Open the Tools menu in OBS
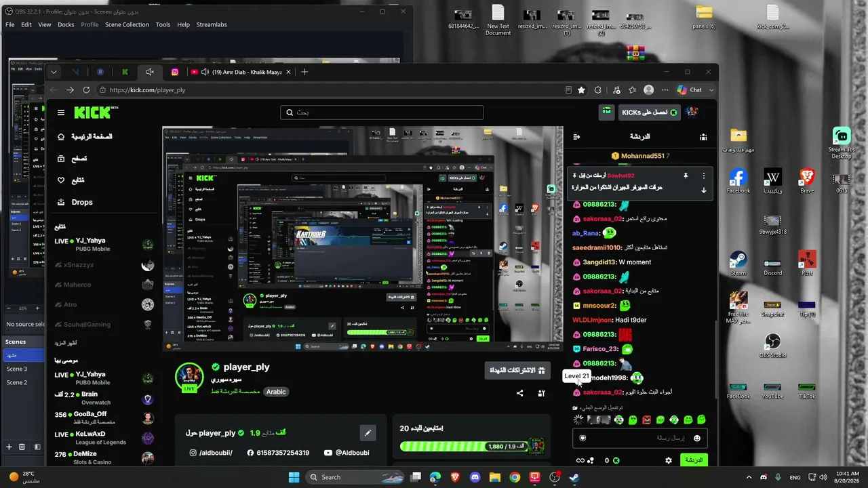This screenshot has height=488, width=868. 163,24
